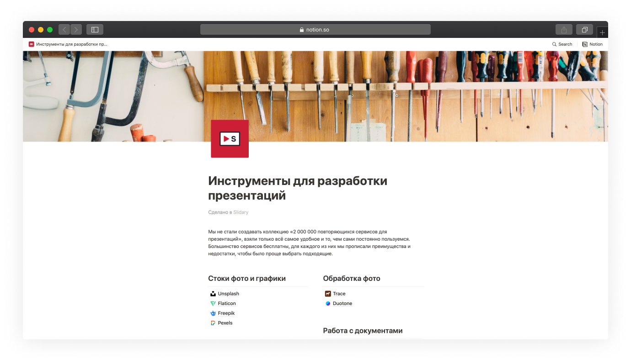Click the Freepik blue icon

tap(213, 313)
